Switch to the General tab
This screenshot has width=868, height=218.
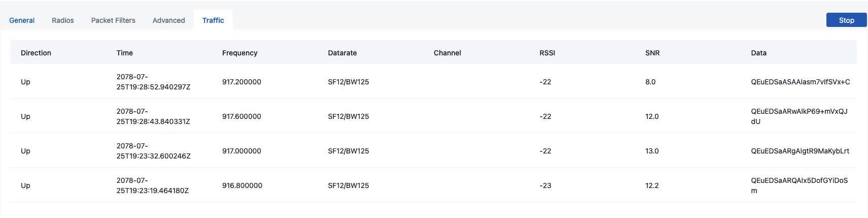22,20
